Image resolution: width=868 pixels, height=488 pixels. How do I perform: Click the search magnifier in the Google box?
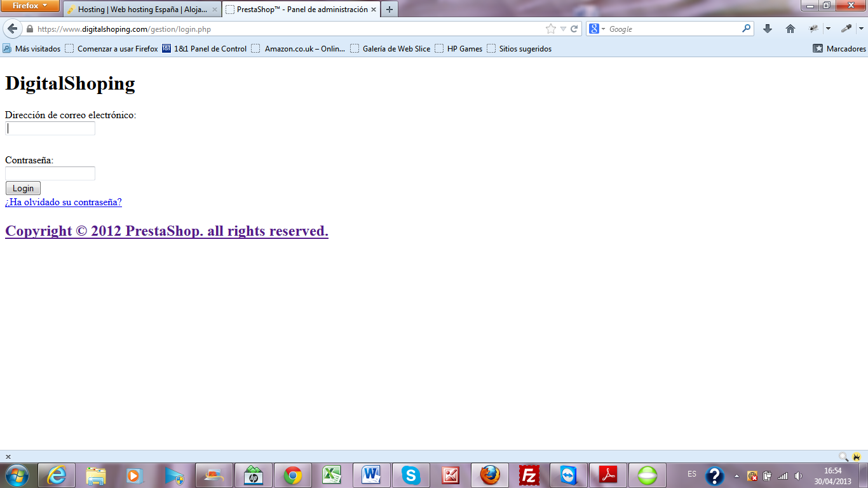click(x=747, y=29)
